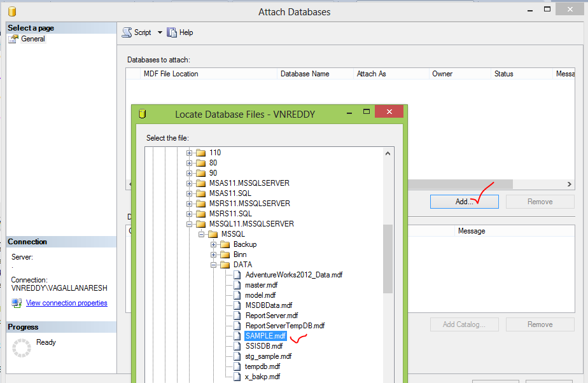The height and width of the screenshot is (383, 588).
Task: Click the Status column header
Action: [522, 74]
